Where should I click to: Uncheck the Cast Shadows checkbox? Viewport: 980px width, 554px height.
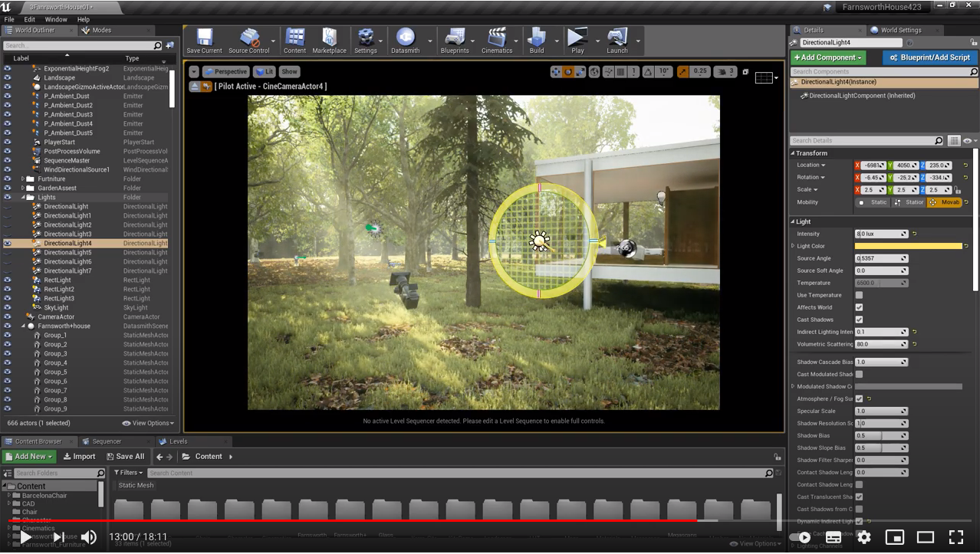(859, 320)
